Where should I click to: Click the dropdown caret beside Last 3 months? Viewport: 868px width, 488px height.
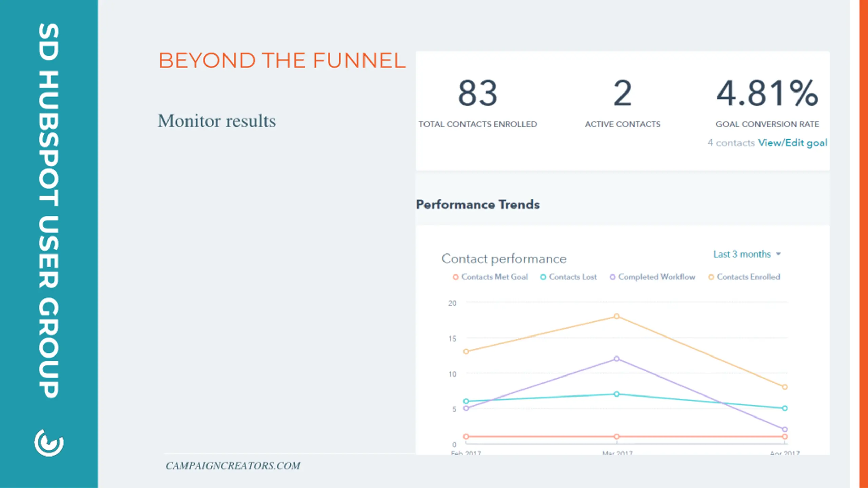coord(778,254)
